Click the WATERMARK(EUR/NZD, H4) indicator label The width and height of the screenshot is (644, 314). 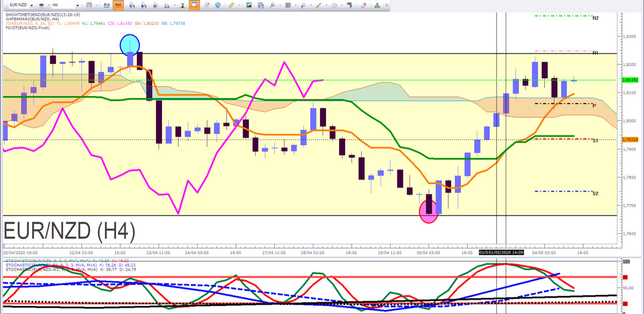[x=32, y=19]
